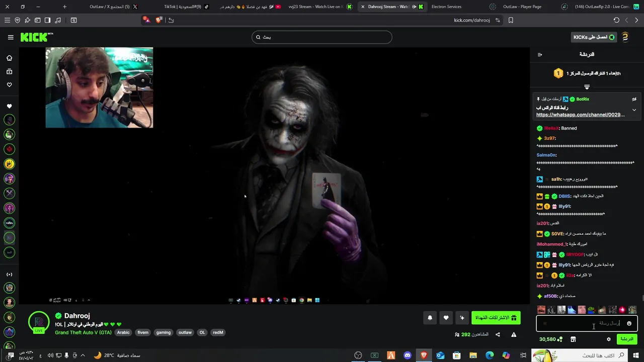Select the redM tag
The height and width of the screenshot is (362, 644).
coord(218,332)
